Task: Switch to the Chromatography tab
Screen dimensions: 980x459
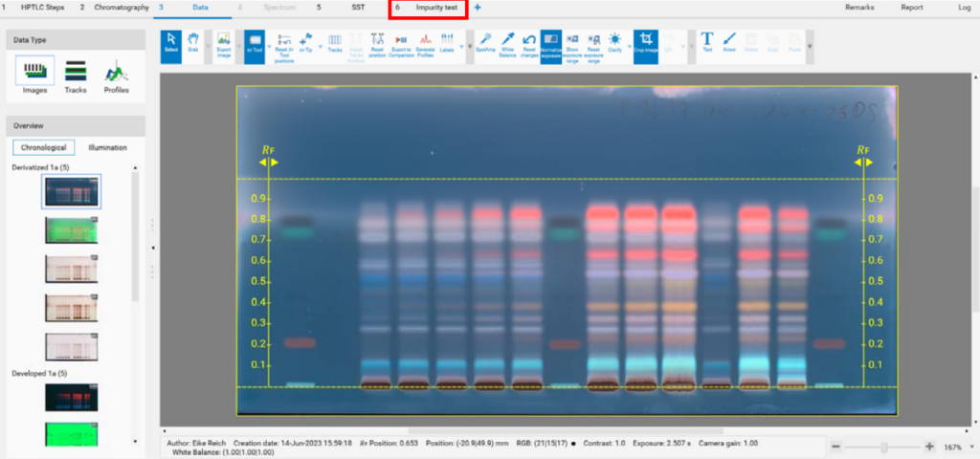Action: pos(121,8)
